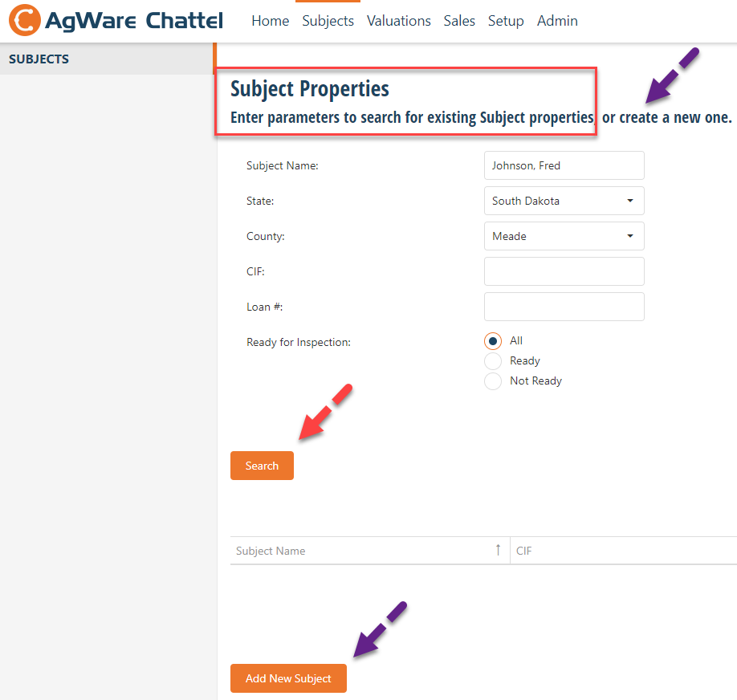Viewport: 737px width, 700px height.
Task: Click the Subject Name input field
Action: pyautogui.click(x=564, y=165)
